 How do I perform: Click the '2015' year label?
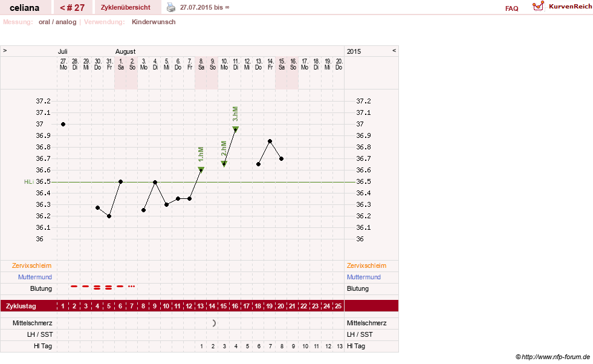click(x=354, y=51)
